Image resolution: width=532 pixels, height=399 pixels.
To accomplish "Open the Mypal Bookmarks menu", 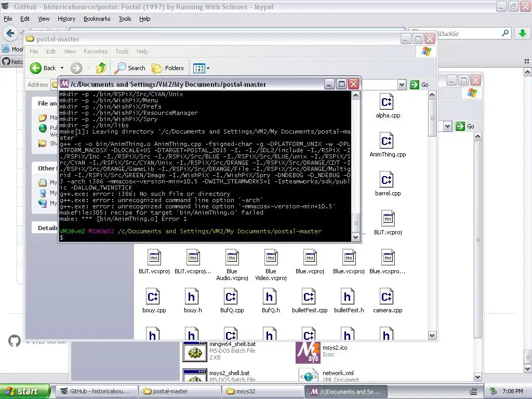I will pos(97,19).
